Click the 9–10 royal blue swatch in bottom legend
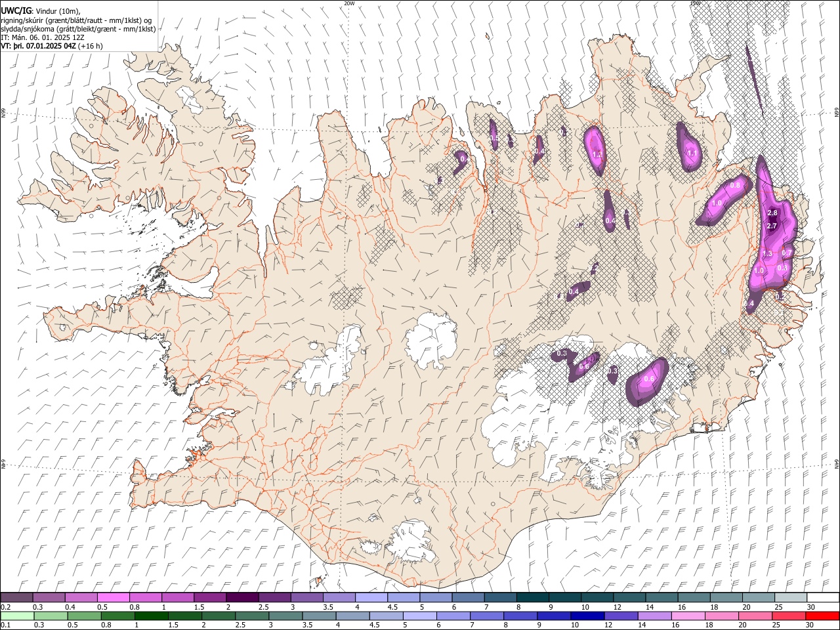 point(554,616)
